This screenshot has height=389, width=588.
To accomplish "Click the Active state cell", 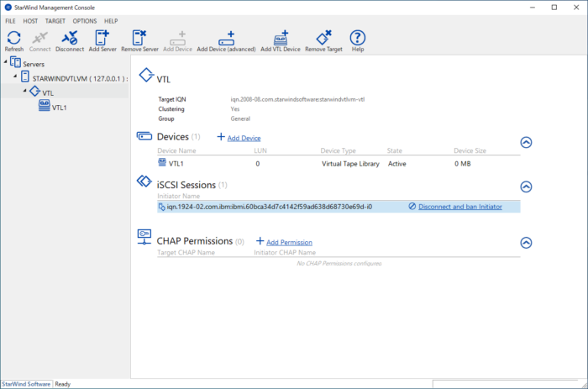I will (x=397, y=164).
